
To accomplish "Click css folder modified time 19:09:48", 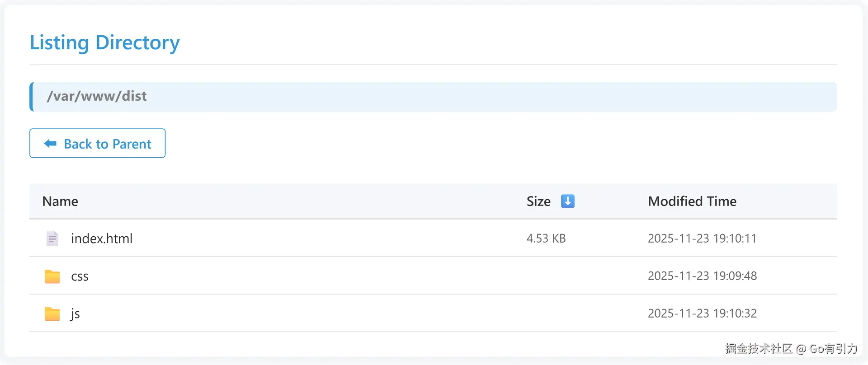I will [x=702, y=276].
